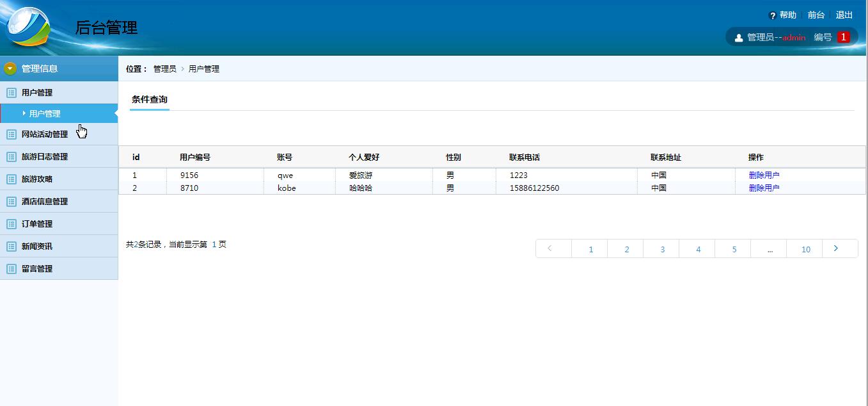This screenshot has height=406, width=868.
Task: Select the 条件查询 tab
Action: (x=150, y=100)
